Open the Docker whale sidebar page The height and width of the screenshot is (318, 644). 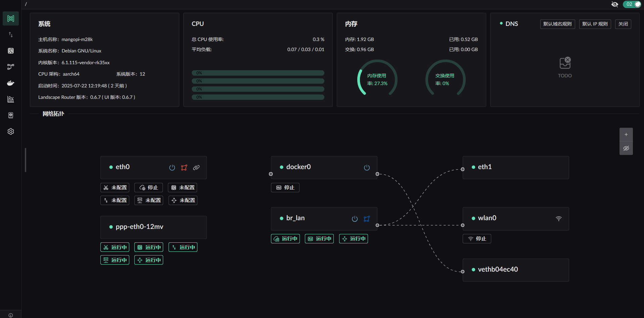[11, 83]
